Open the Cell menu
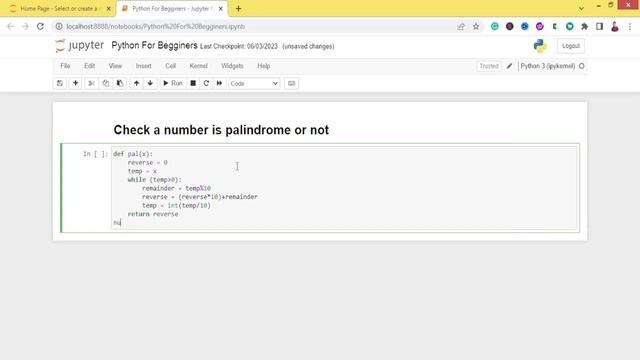Image resolution: width=640 pixels, height=360 pixels. pos(170,66)
